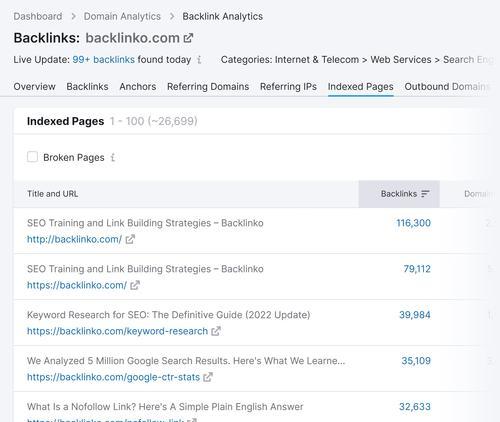500x422 pixels.
Task: Click backlinks count 35,109
Action: pos(416,361)
